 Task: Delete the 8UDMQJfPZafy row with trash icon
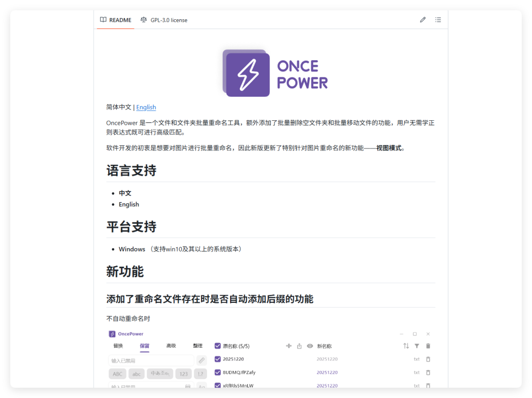point(428,372)
